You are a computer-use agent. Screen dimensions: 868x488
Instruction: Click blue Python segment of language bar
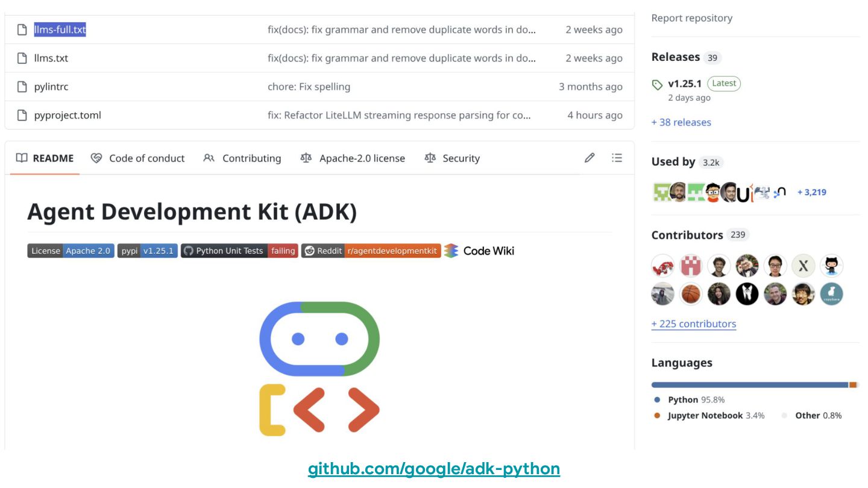coord(750,384)
